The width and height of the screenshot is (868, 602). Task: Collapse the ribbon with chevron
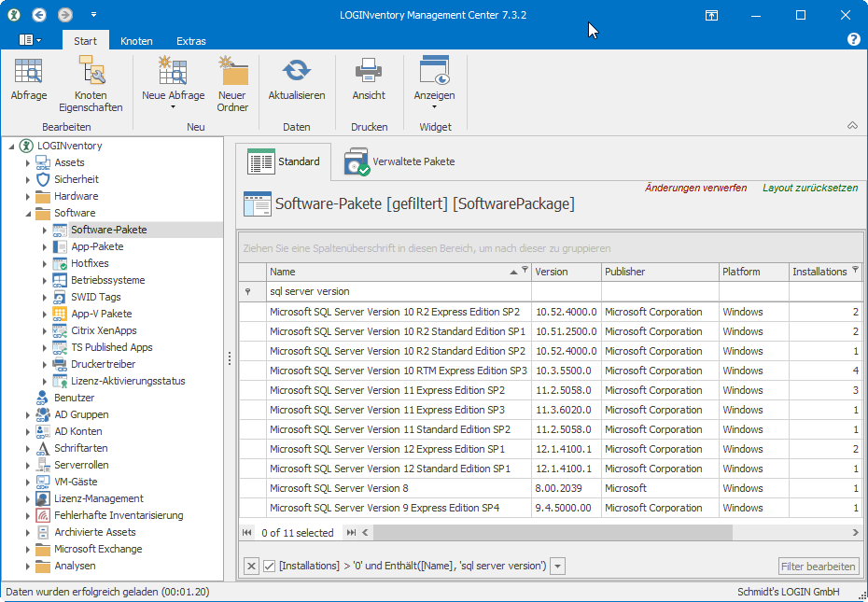[852, 126]
